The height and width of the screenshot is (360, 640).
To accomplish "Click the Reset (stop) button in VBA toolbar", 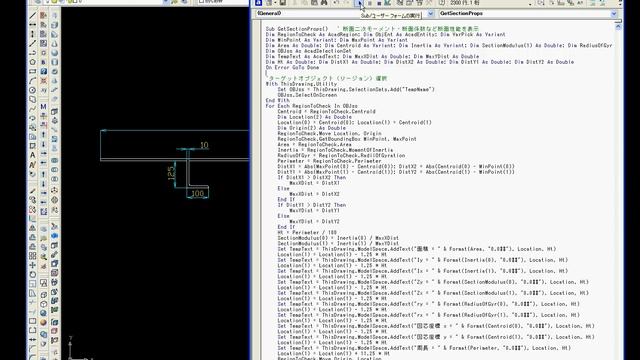I will pos(379,3).
